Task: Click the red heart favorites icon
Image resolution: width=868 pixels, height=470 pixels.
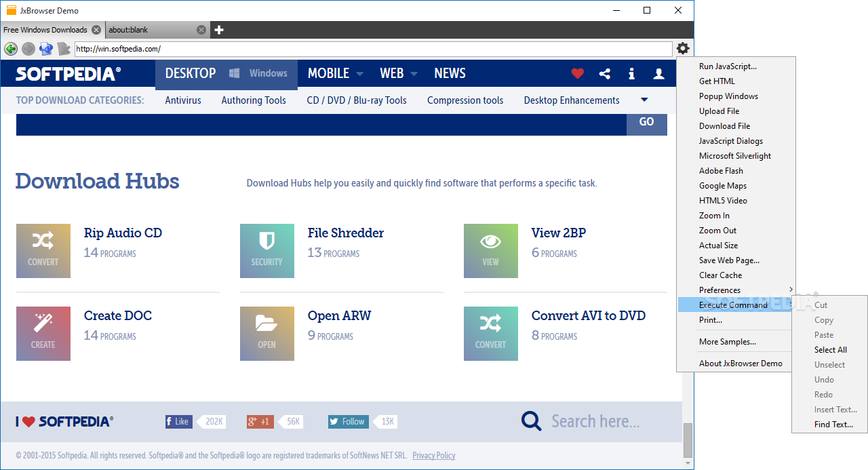Action: pos(578,73)
